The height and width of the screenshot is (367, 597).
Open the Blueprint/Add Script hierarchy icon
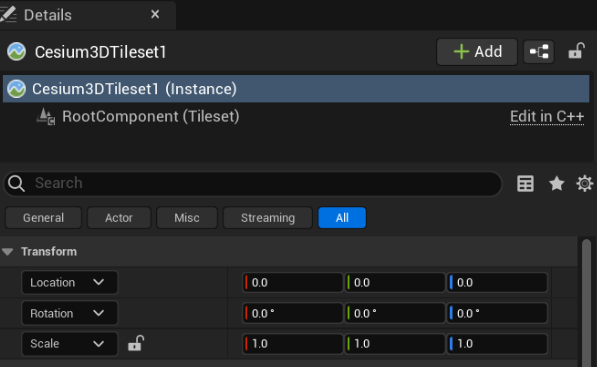(539, 52)
